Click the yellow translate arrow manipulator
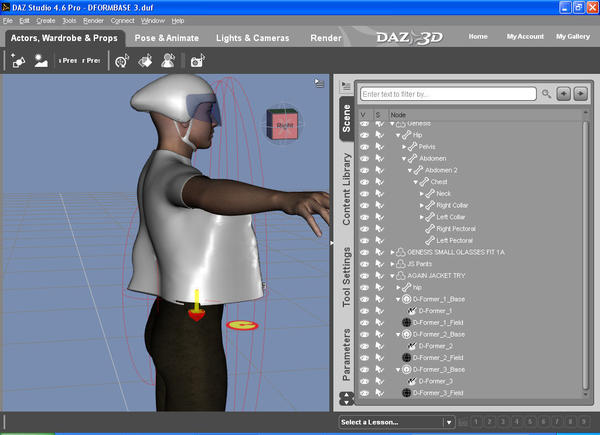 tap(197, 305)
